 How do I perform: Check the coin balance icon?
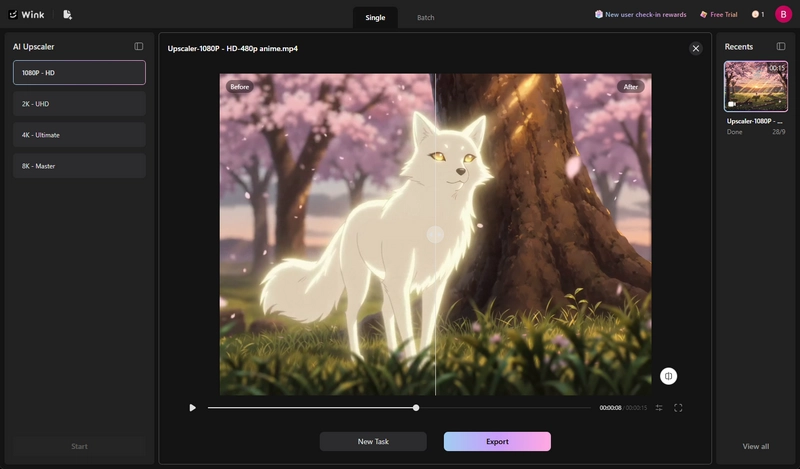pos(758,14)
